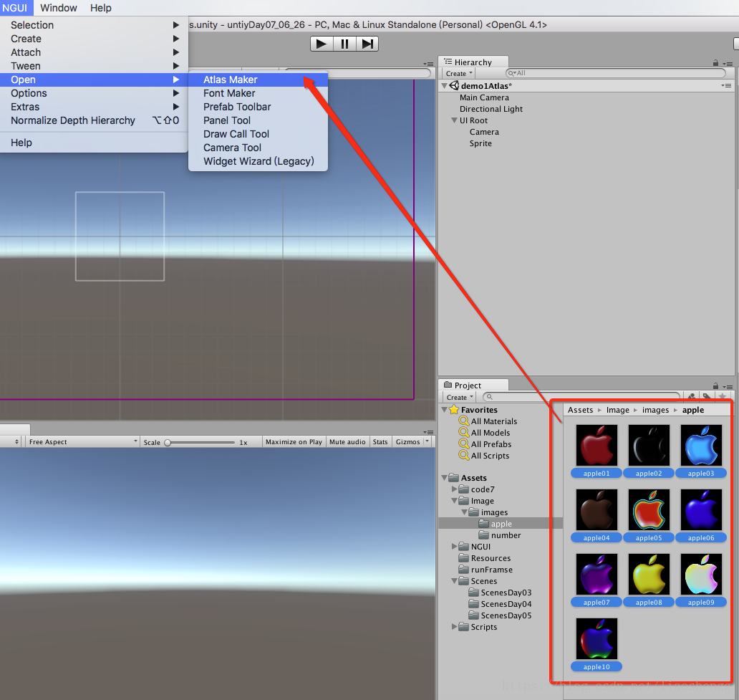
Task: Select the apple09 pastel apple thumbnail
Action: (701, 575)
